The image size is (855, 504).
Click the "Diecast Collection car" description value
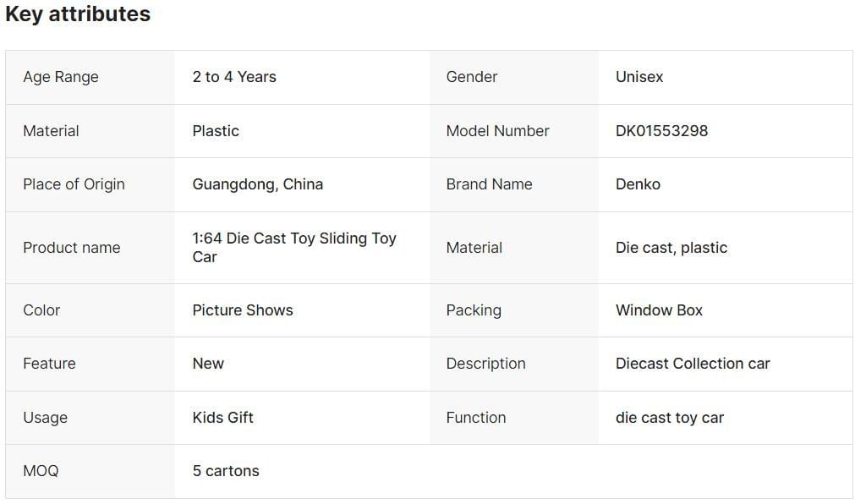click(x=693, y=364)
